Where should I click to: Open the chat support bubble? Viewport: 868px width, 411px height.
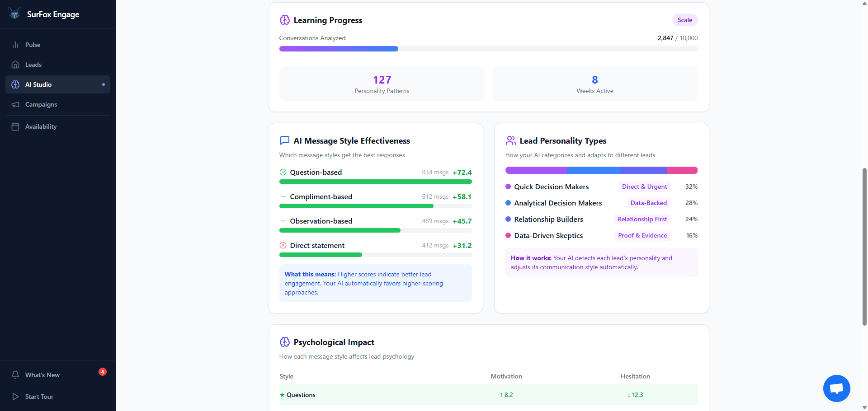pyautogui.click(x=837, y=388)
